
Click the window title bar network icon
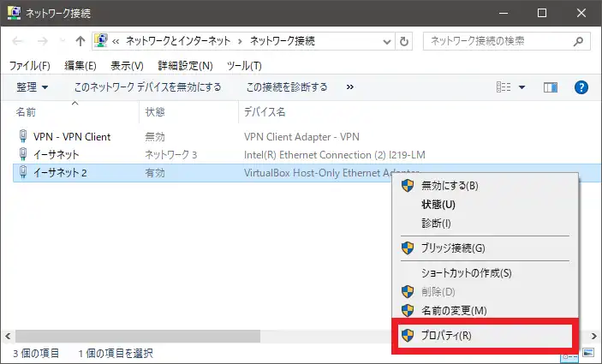[14, 13]
